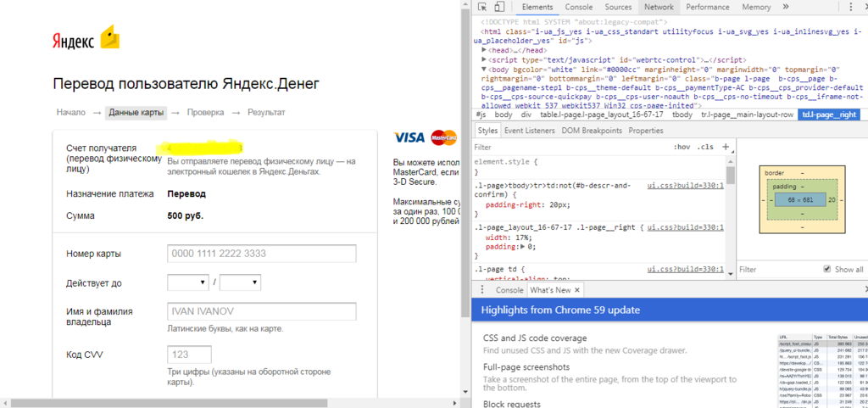Switch to the Network tab

pyautogui.click(x=659, y=7)
